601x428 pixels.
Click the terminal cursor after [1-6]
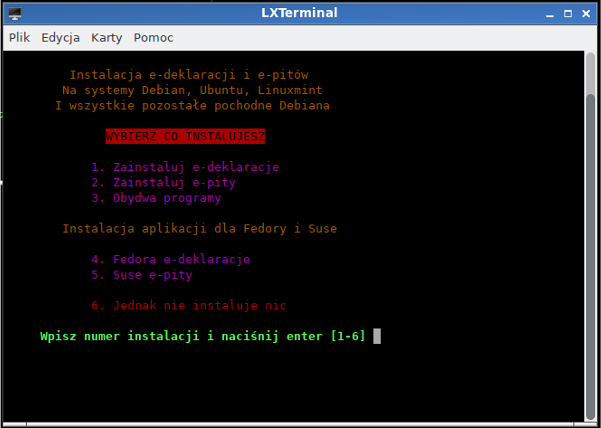377,336
